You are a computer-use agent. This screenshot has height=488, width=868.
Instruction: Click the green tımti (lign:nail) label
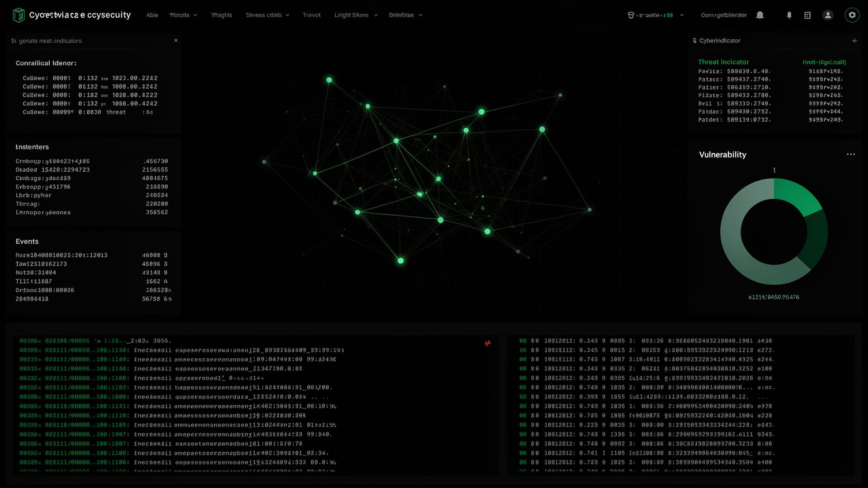pyautogui.click(x=824, y=62)
